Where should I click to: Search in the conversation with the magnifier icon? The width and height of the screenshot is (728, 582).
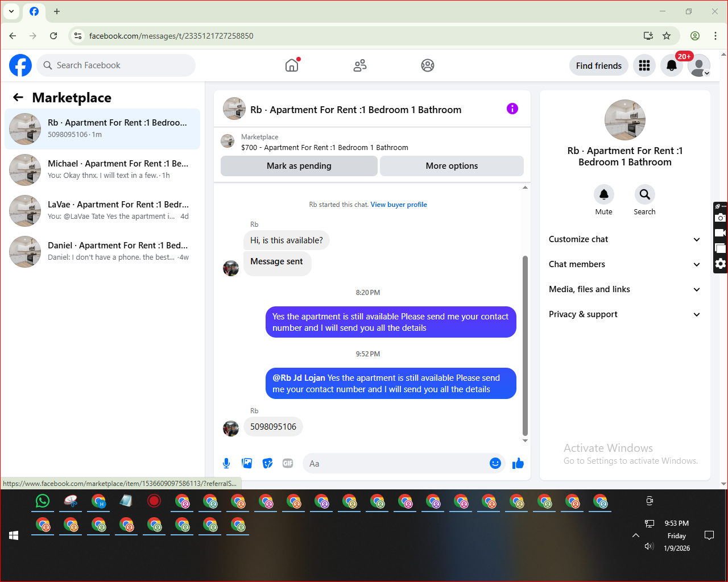click(x=645, y=194)
